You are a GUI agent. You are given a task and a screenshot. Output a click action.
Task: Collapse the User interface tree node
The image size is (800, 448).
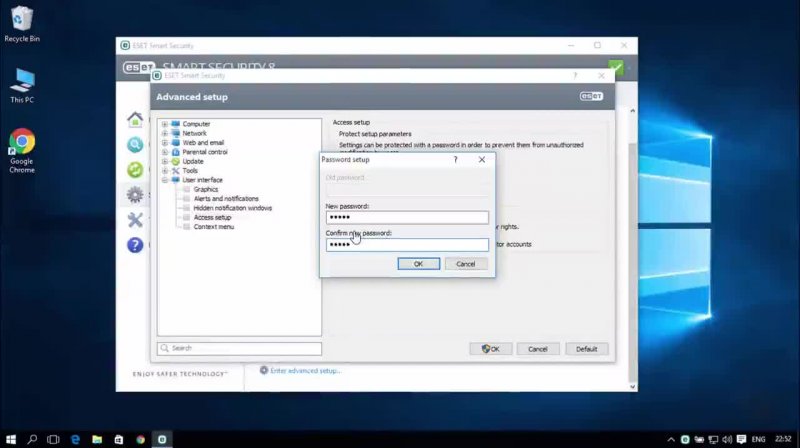pyautogui.click(x=165, y=180)
